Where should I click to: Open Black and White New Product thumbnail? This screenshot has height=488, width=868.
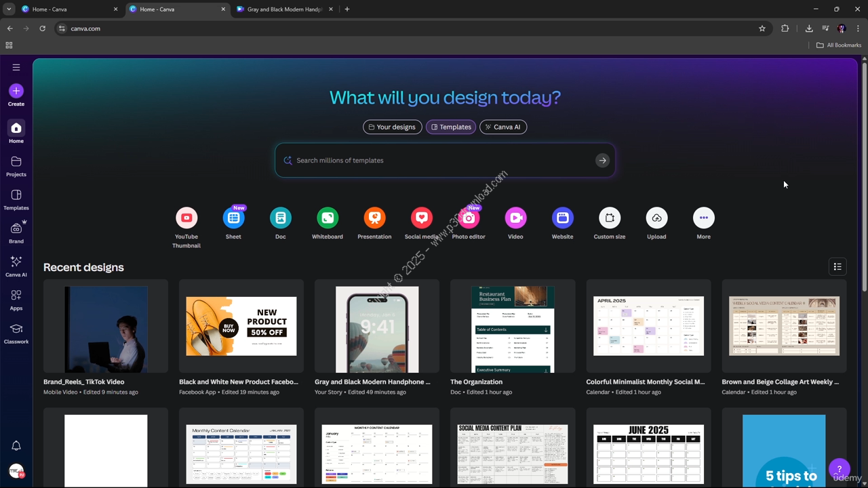tap(241, 326)
